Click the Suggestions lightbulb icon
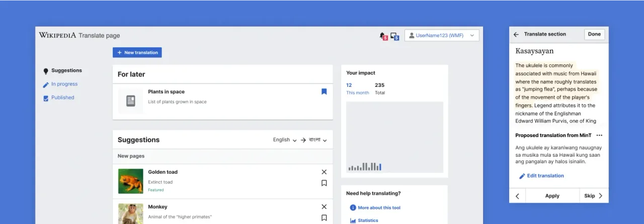Viewport: 644px width, 224px height. point(46,71)
